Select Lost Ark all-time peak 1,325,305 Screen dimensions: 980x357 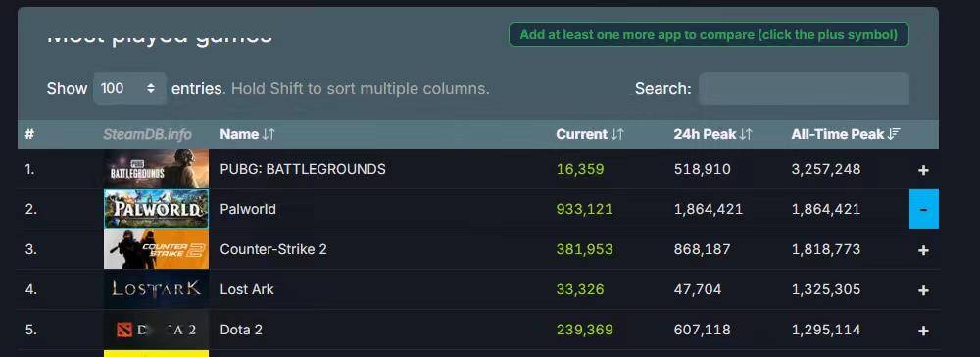825,289
